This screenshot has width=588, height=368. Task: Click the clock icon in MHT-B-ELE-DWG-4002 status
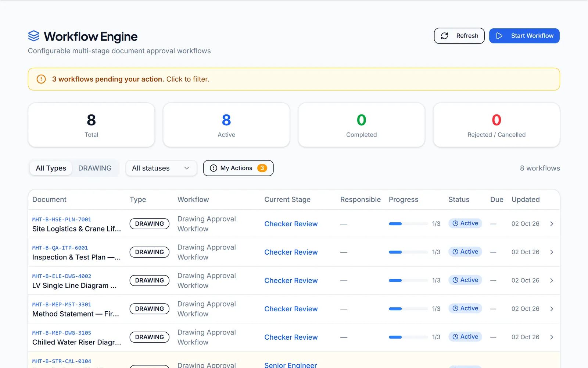[x=455, y=280]
